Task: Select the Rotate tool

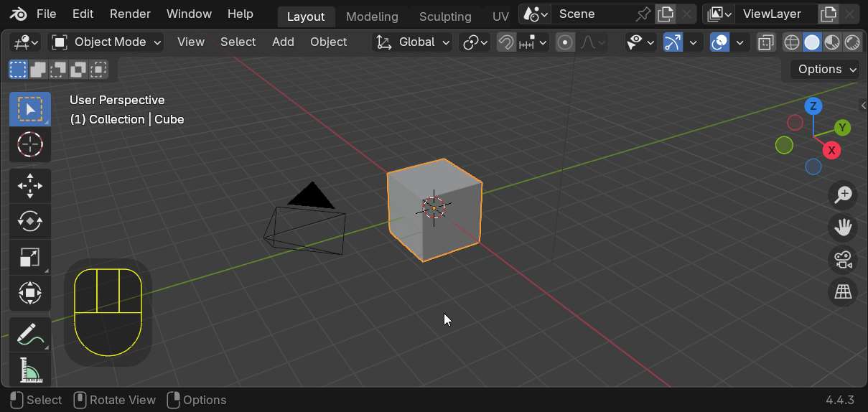Action: tap(29, 221)
